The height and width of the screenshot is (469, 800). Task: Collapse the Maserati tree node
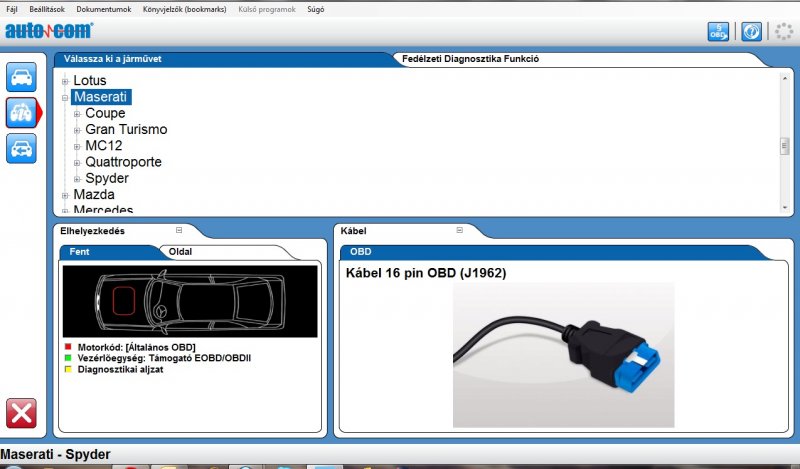65,97
